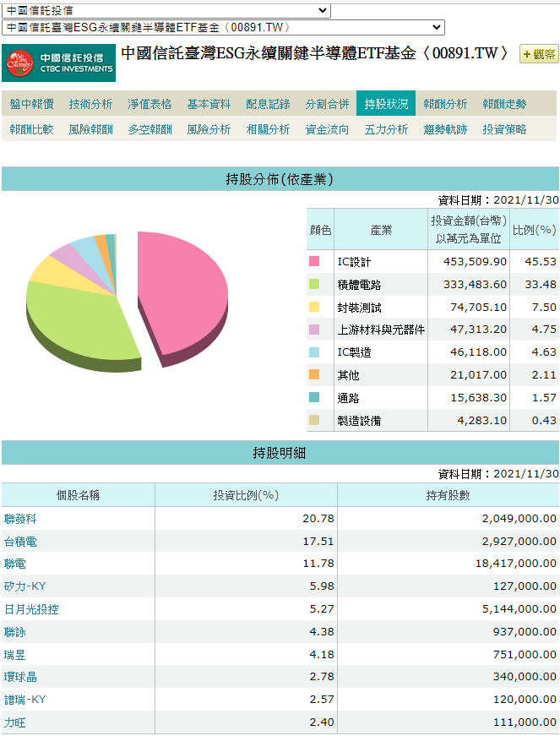
Task: Open the 淨值表格 tab
Action: 150,104
